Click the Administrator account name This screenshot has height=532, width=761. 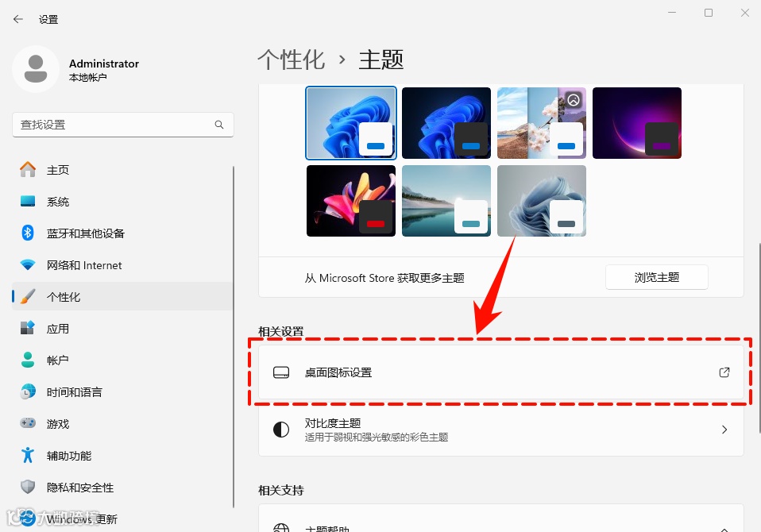104,64
